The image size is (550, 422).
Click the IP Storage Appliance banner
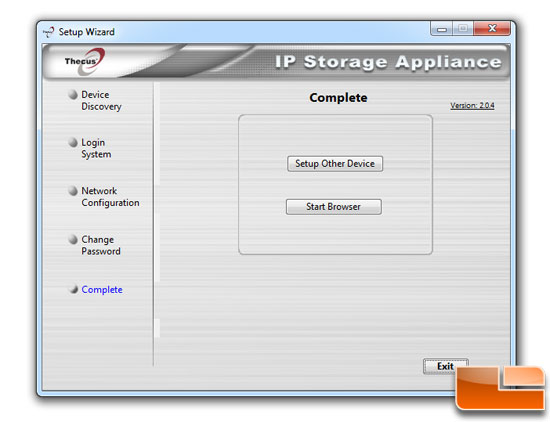tap(388, 62)
